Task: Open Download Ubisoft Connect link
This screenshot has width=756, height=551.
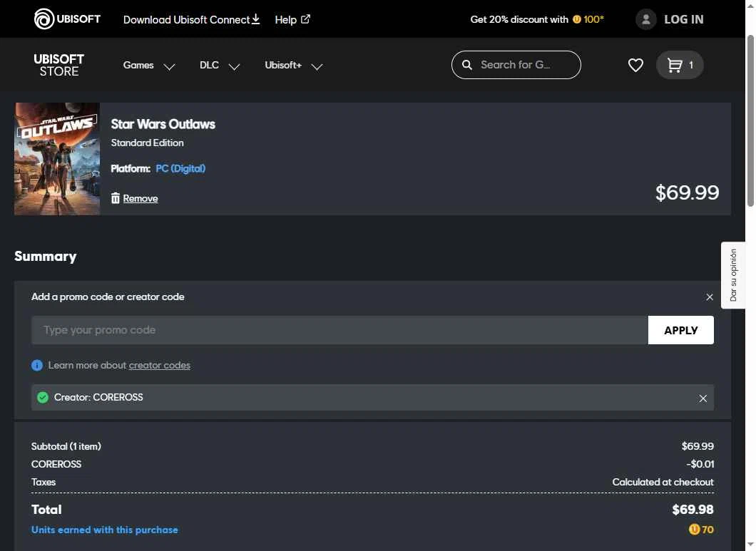Action: pos(191,20)
